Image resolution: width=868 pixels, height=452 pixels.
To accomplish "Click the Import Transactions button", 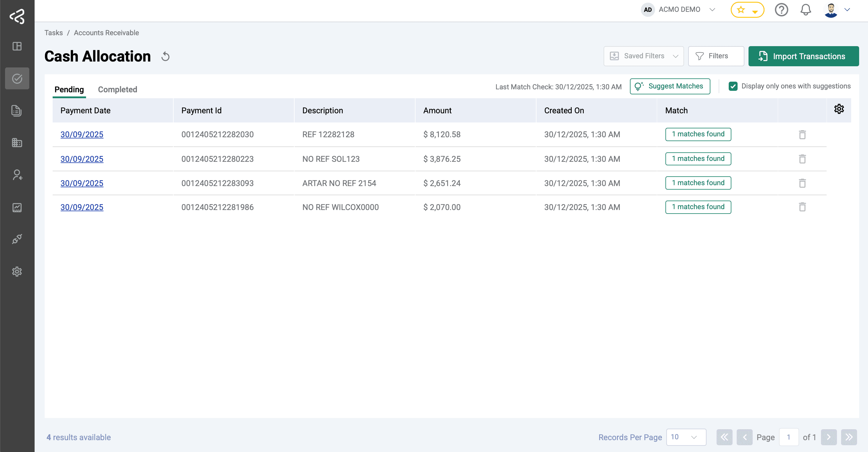I will coord(804,56).
